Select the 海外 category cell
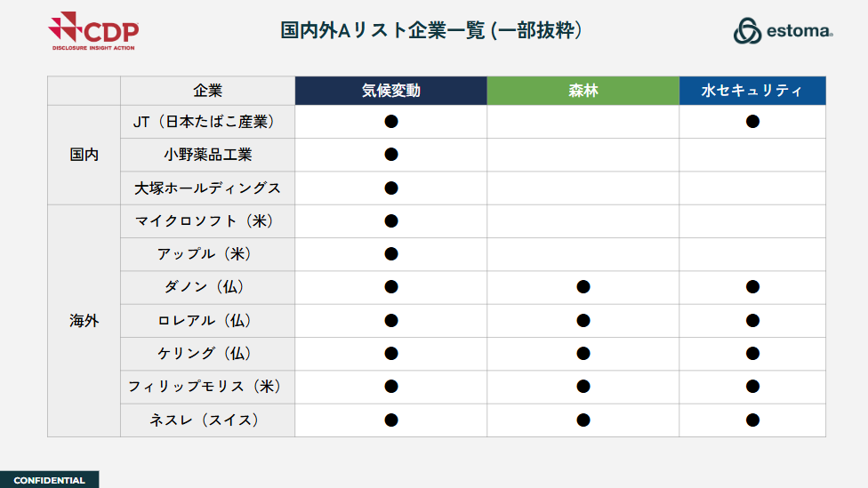 point(84,321)
